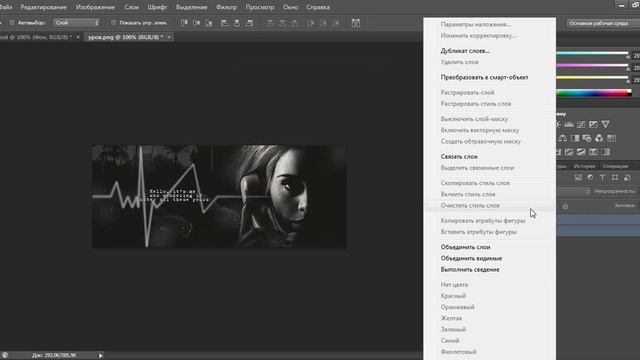This screenshot has width=640, height=360.
Task: Add a Color Lookup adjustment
Action: point(611,138)
